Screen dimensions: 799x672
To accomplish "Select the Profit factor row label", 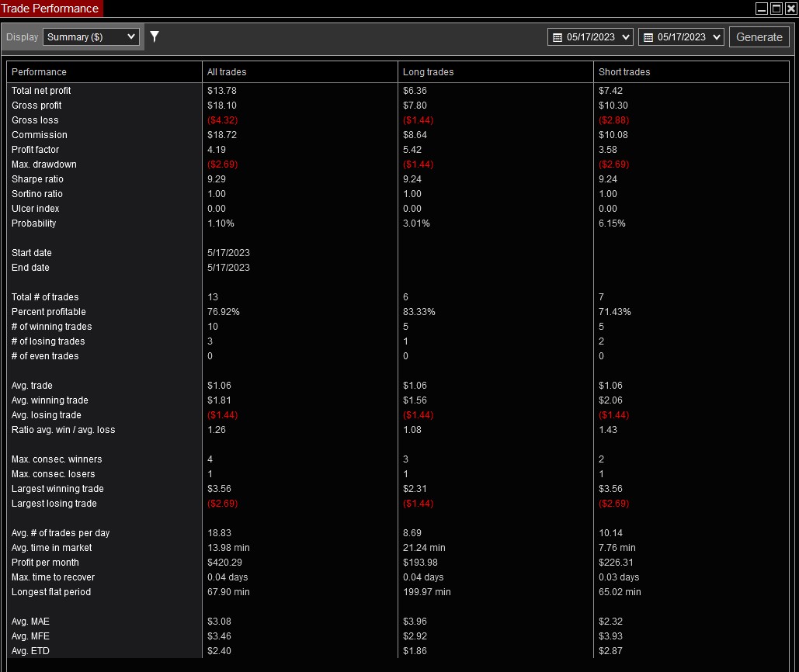I will [x=35, y=150].
